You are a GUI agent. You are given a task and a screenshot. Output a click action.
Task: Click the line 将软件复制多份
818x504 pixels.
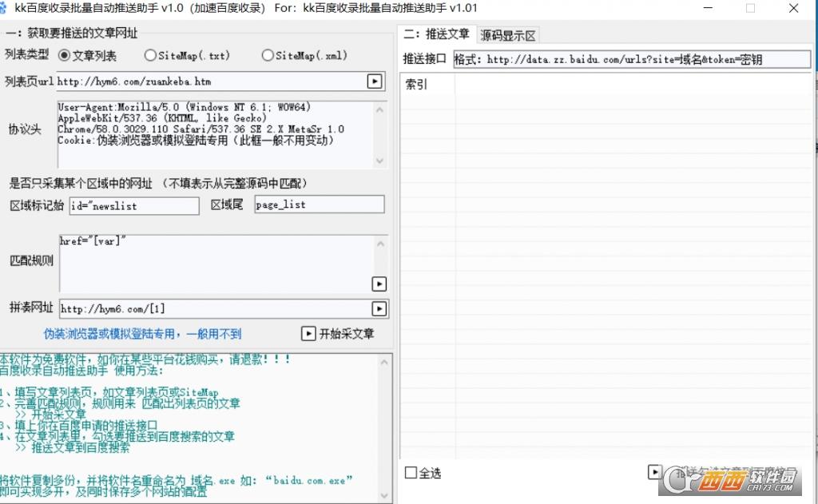177,480
